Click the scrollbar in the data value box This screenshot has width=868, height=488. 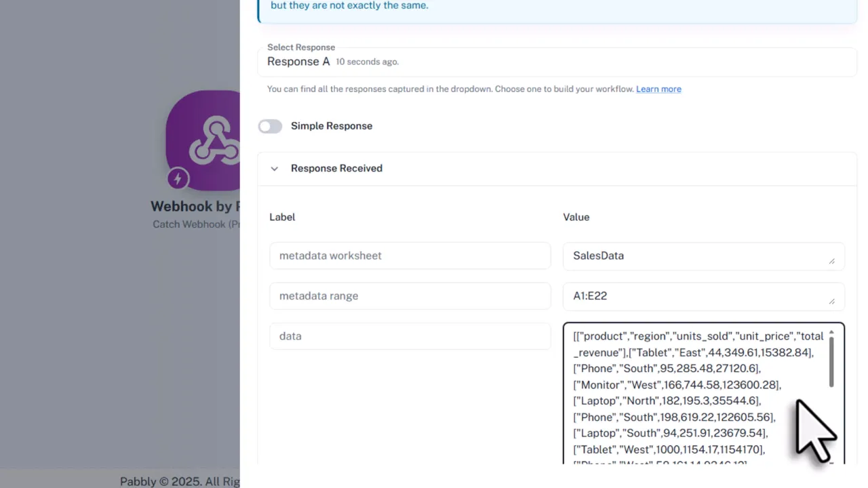(831, 363)
